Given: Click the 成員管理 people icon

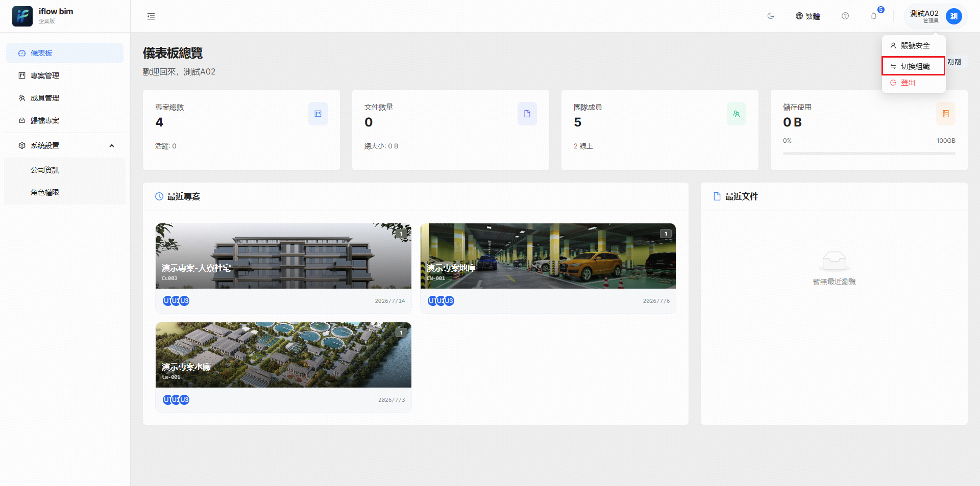Looking at the screenshot, I should click(22, 98).
